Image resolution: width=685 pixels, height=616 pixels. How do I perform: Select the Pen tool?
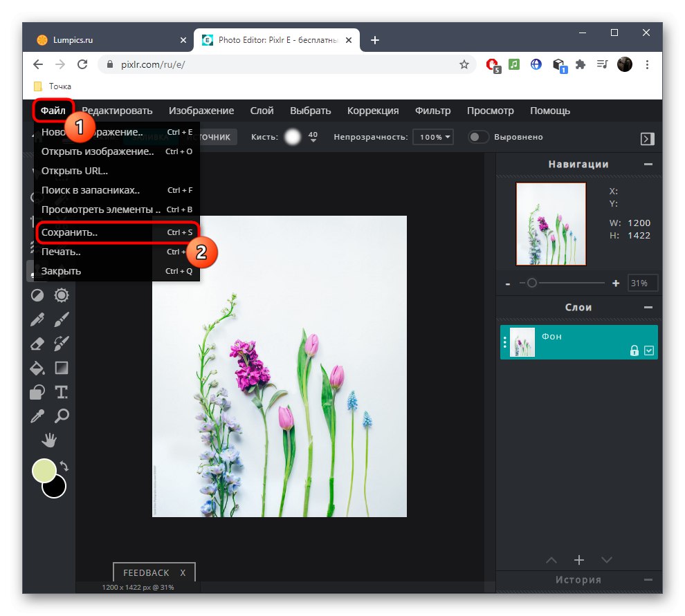[37, 319]
